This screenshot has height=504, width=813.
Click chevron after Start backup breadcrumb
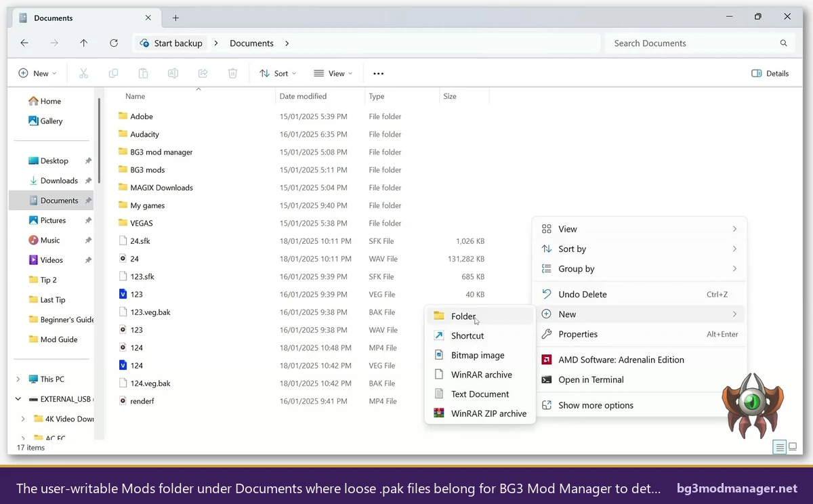coord(216,43)
